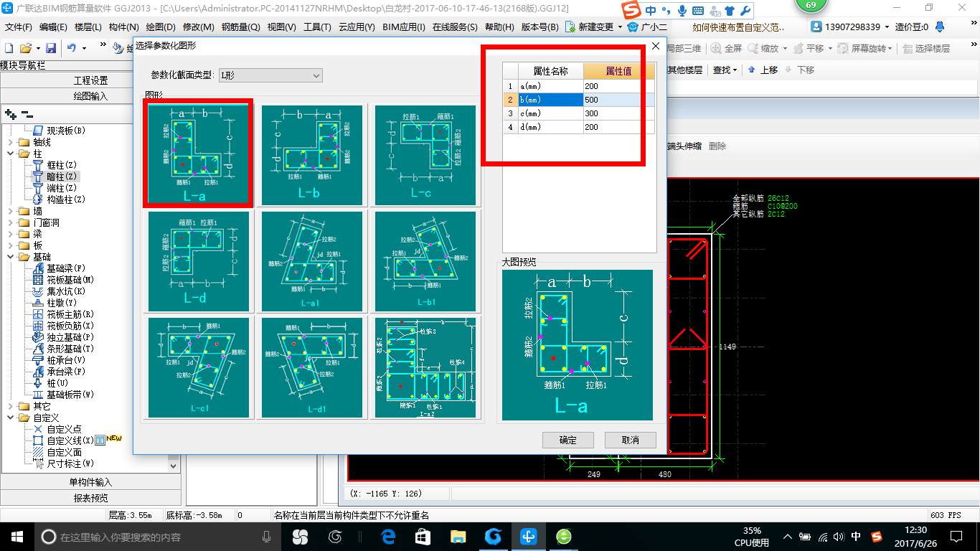Click the Sogou skin shirt icon
This screenshot has height=551, width=980.
click(x=729, y=11)
